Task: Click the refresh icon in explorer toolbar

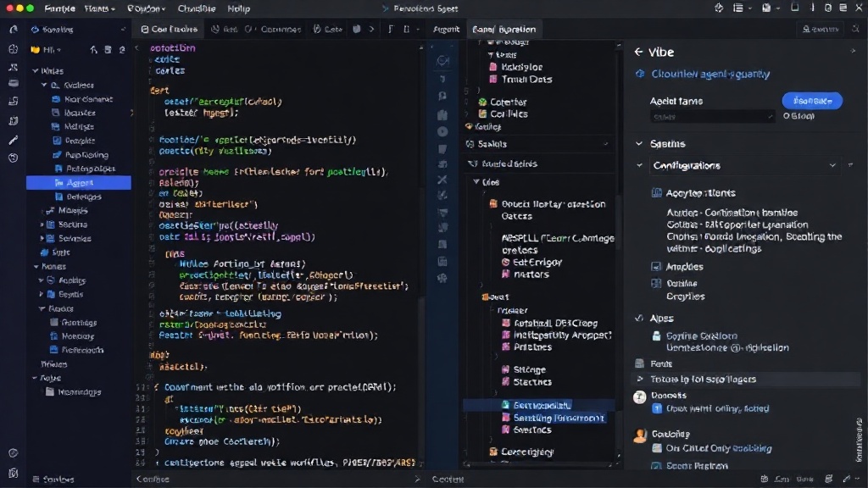Action: (122, 49)
